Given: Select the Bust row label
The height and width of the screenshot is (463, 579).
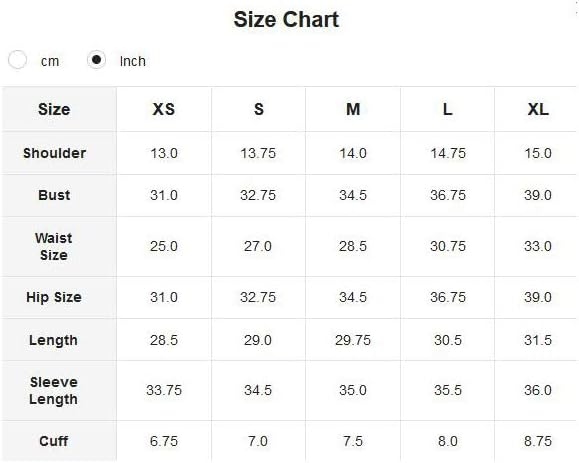Looking at the screenshot, I should [x=54, y=195].
